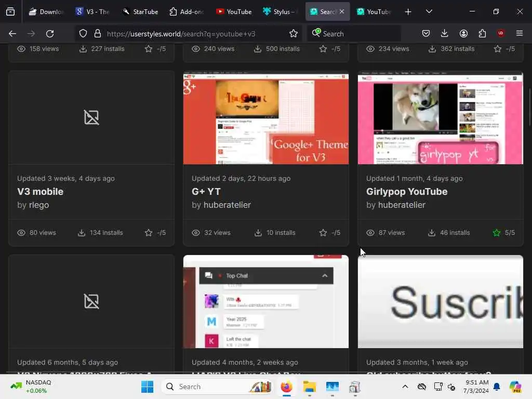Click the 362 installs text

[457, 49]
